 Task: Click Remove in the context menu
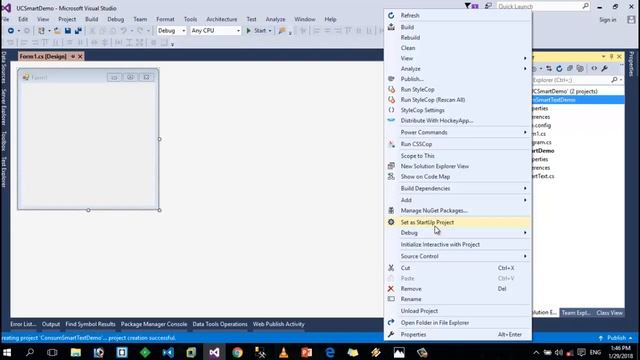tap(458, 289)
